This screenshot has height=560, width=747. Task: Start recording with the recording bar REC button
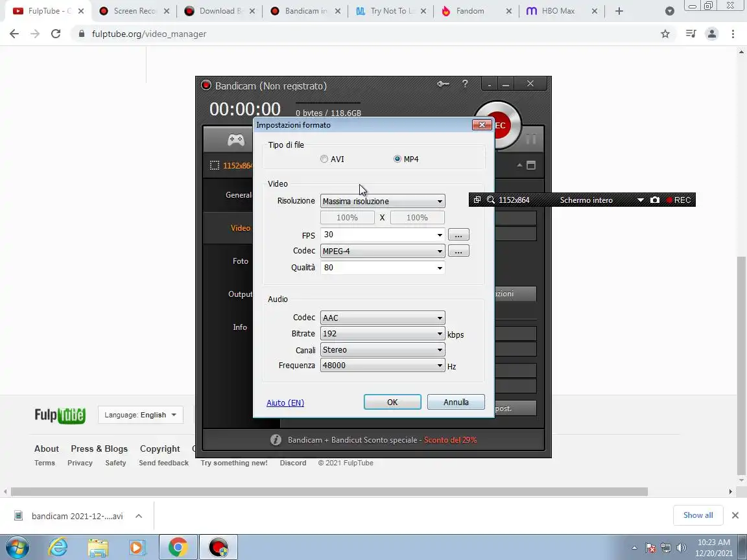[678, 200]
